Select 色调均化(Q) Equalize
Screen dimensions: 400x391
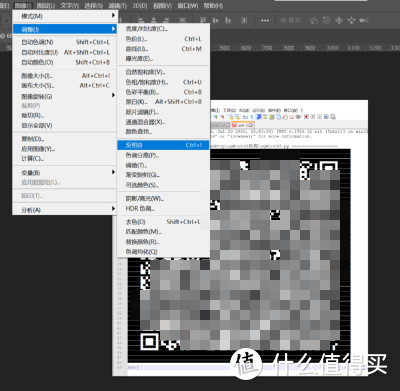tap(163, 252)
